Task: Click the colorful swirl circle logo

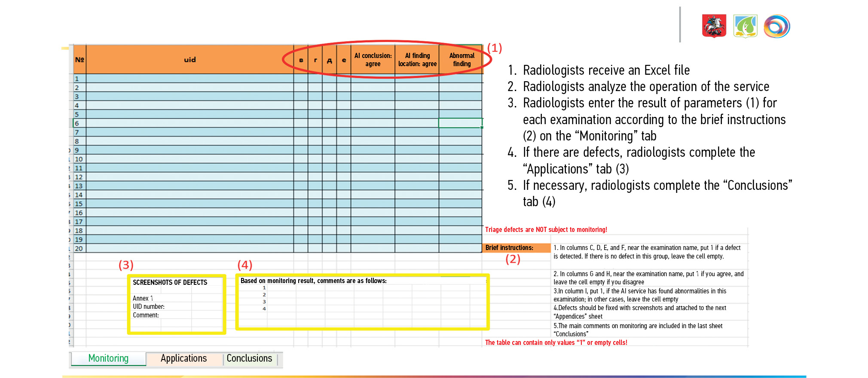Action: [776, 26]
